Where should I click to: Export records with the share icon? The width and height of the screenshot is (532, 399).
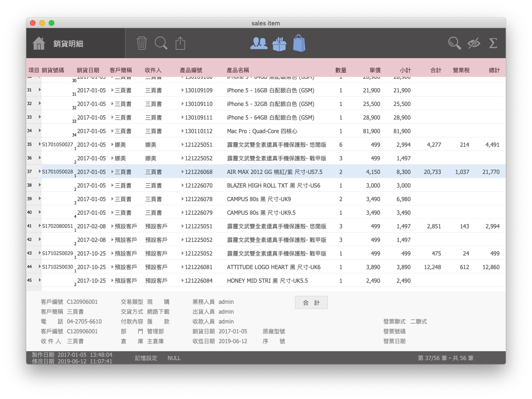[x=180, y=44]
